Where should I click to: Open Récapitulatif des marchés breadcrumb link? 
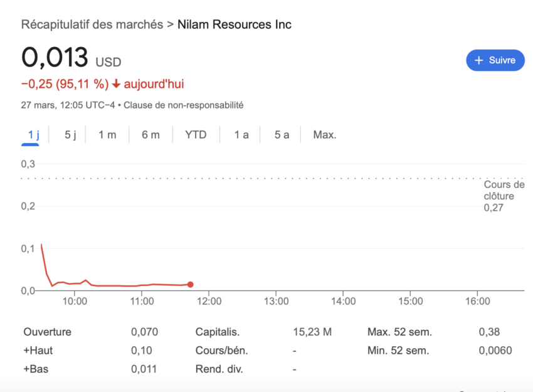92,24
